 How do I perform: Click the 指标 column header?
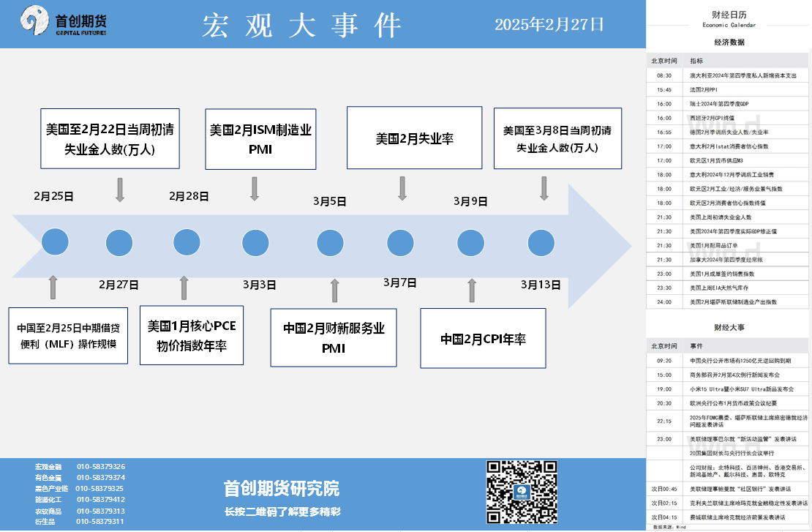(696, 61)
